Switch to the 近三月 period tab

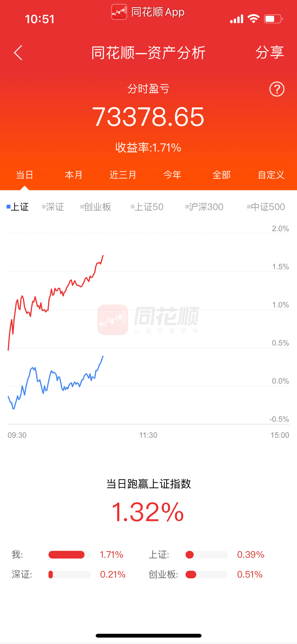point(123,175)
